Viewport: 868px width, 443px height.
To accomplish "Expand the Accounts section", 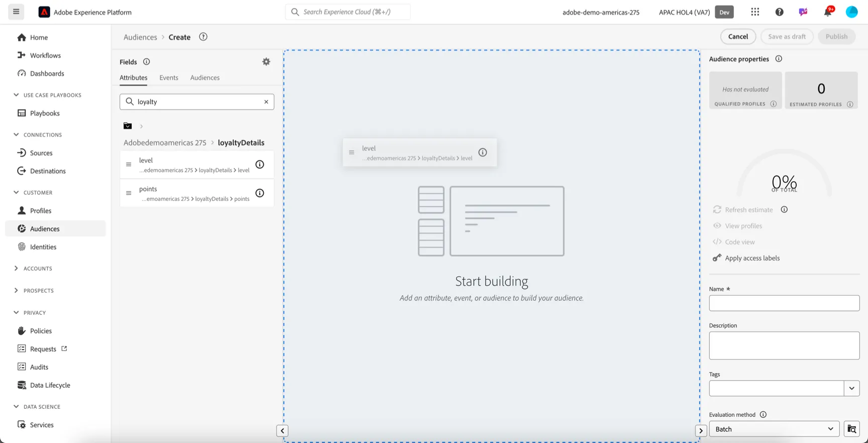I will coord(16,269).
